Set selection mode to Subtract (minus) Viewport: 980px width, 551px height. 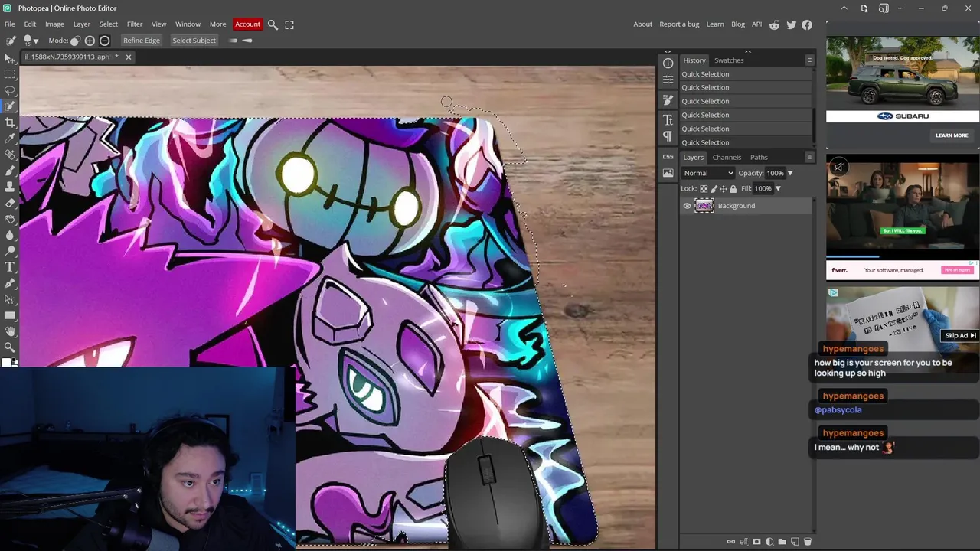tap(104, 41)
